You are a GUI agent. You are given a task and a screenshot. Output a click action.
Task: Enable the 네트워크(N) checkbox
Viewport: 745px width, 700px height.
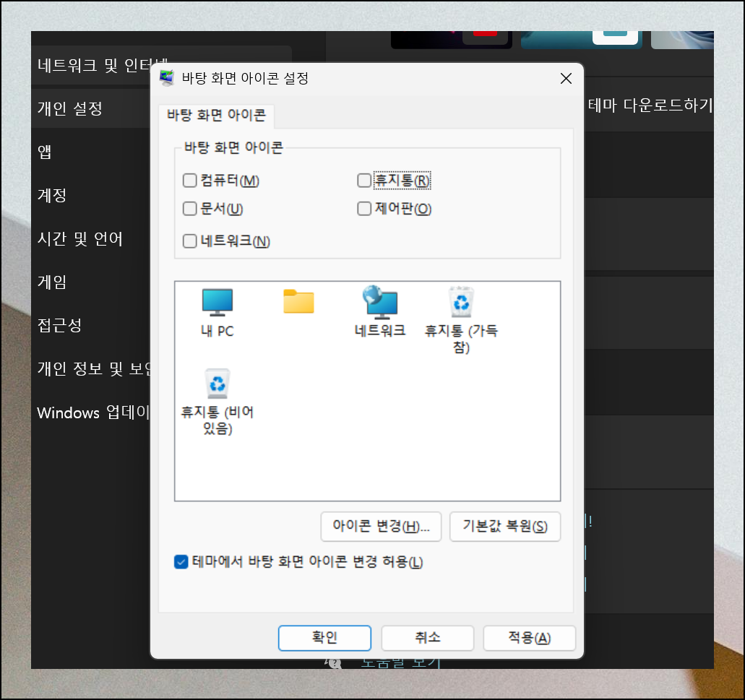(189, 241)
